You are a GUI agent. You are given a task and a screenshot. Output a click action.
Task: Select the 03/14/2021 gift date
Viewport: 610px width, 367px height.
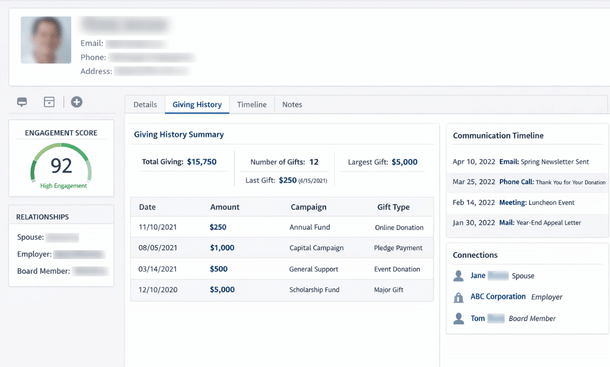(158, 269)
